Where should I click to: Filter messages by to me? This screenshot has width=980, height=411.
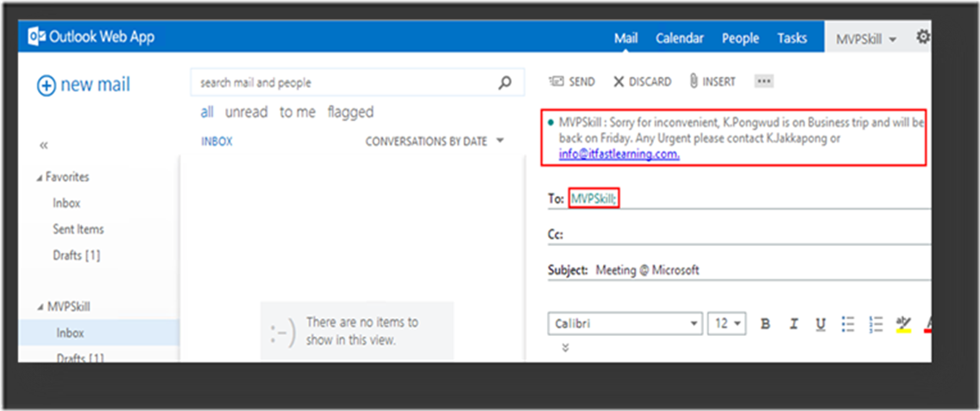(298, 112)
